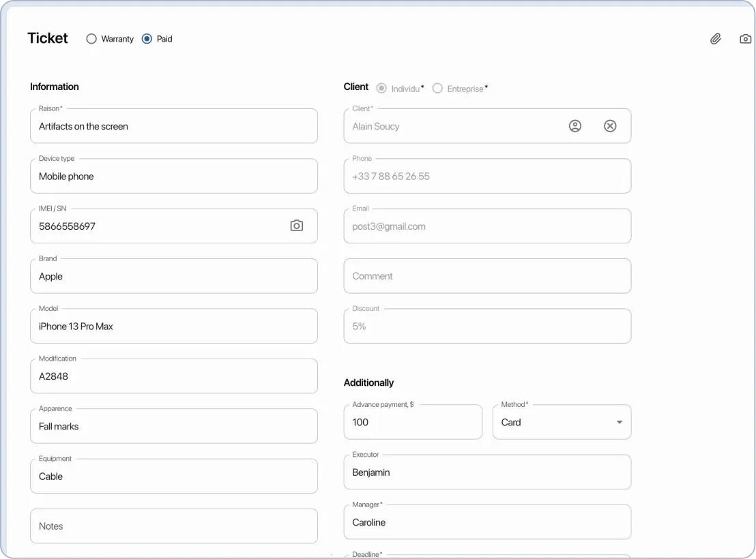The image size is (756, 559).
Task: Click the Model field with iPhone 13 Pro Max
Action: coord(174,326)
